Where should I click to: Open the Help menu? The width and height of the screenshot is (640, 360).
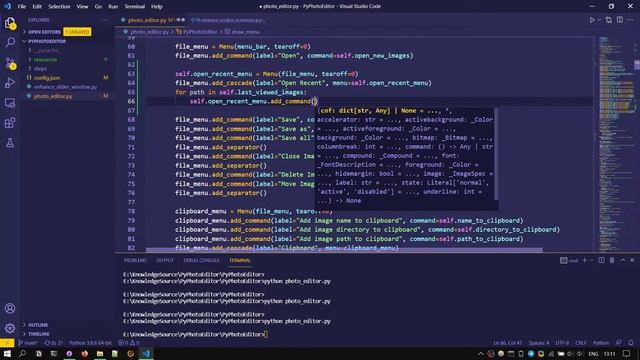(157, 7)
